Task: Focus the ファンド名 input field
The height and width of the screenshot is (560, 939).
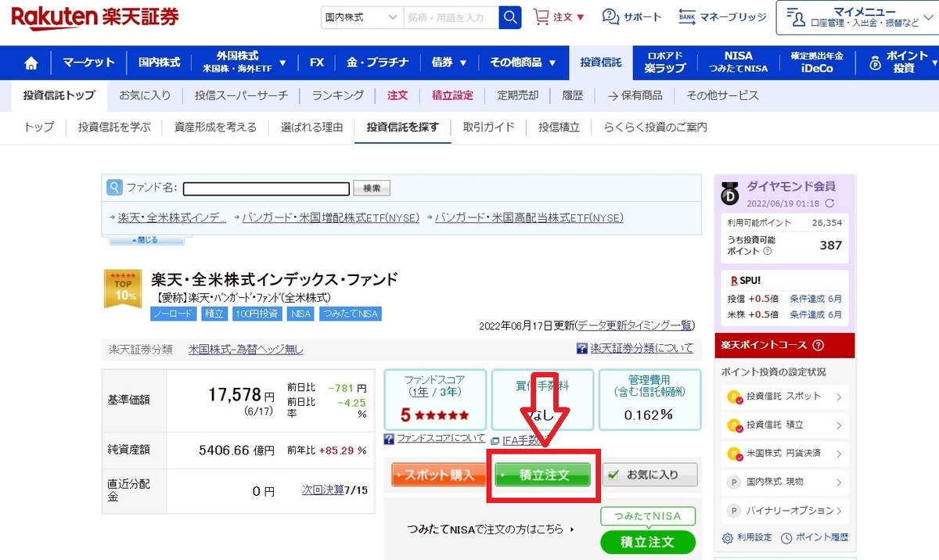Action: pos(265,188)
